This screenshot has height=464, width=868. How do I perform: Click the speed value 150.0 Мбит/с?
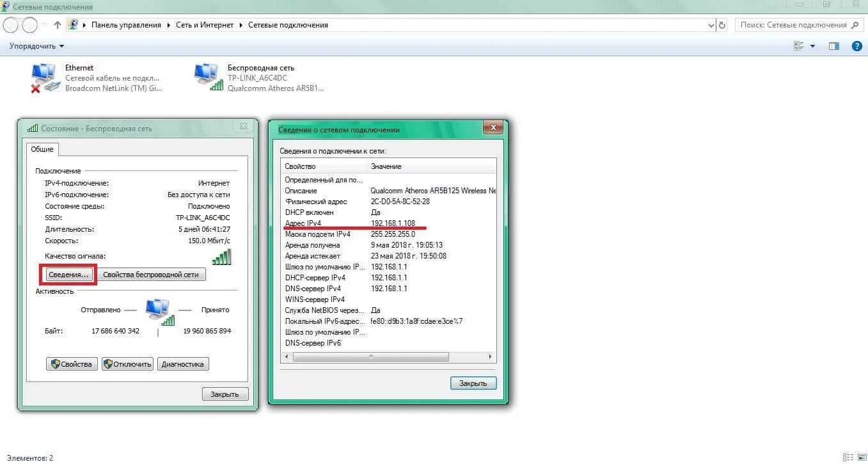tap(210, 241)
